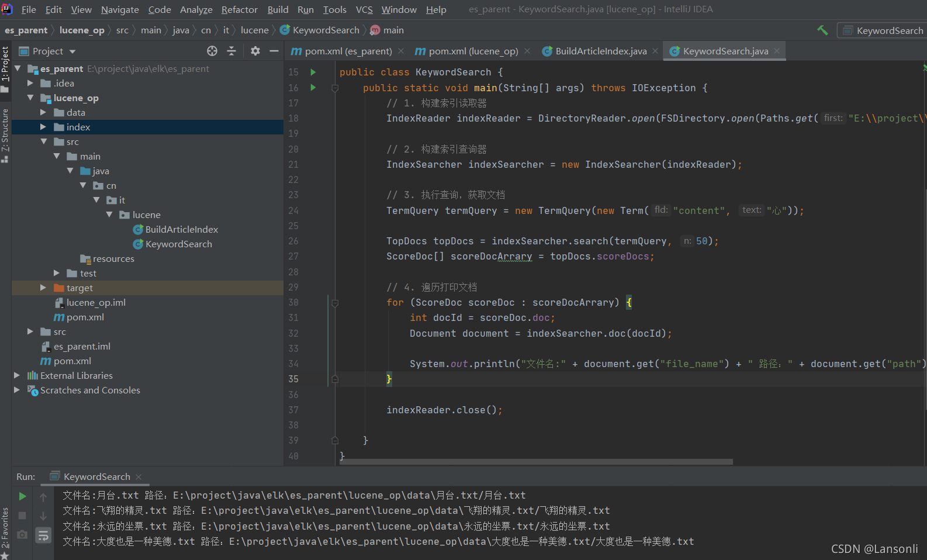The image size is (927, 560).
Task: Click the editor horizontal scrollbar
Action: pos(536,462)
